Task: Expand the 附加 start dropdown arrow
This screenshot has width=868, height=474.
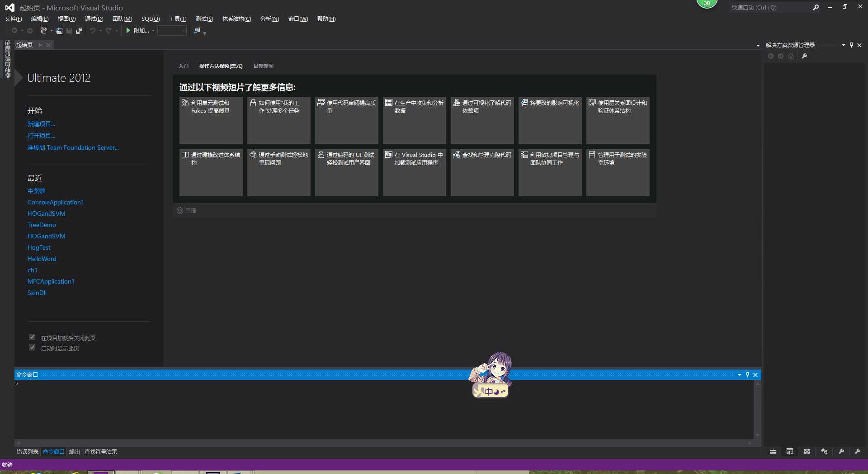Action: [x=153, y=31]
